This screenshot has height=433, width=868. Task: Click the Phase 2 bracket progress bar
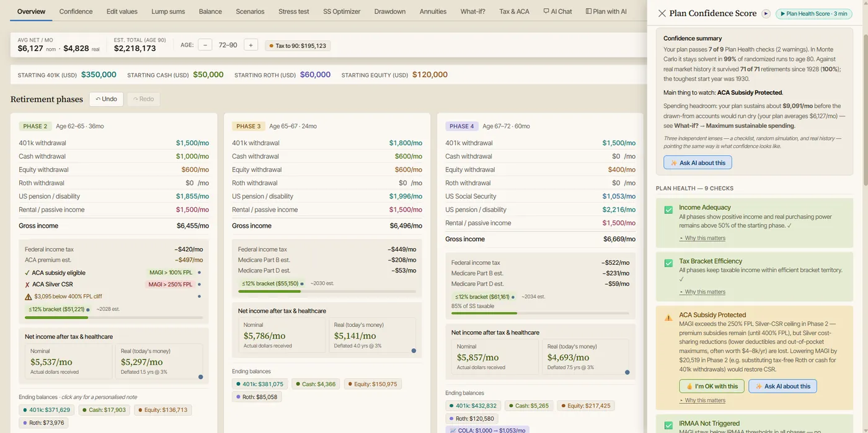pos(113,318)
